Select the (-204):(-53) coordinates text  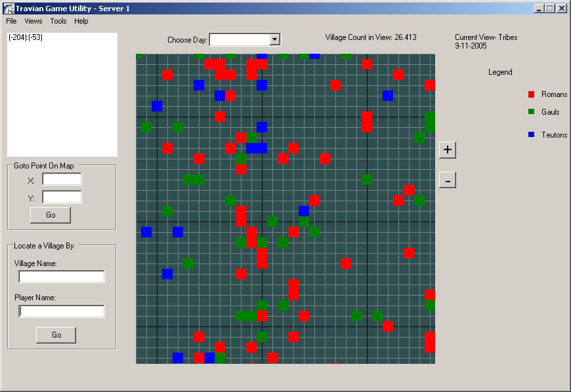point(26,37)
